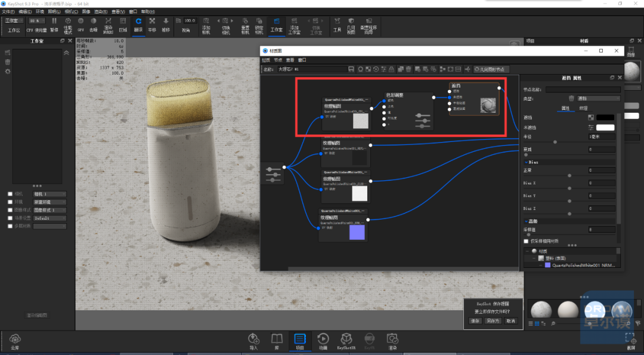644x355 pixels.
Task: Check the 场景设置 checkbox
Action: (10, 218)
